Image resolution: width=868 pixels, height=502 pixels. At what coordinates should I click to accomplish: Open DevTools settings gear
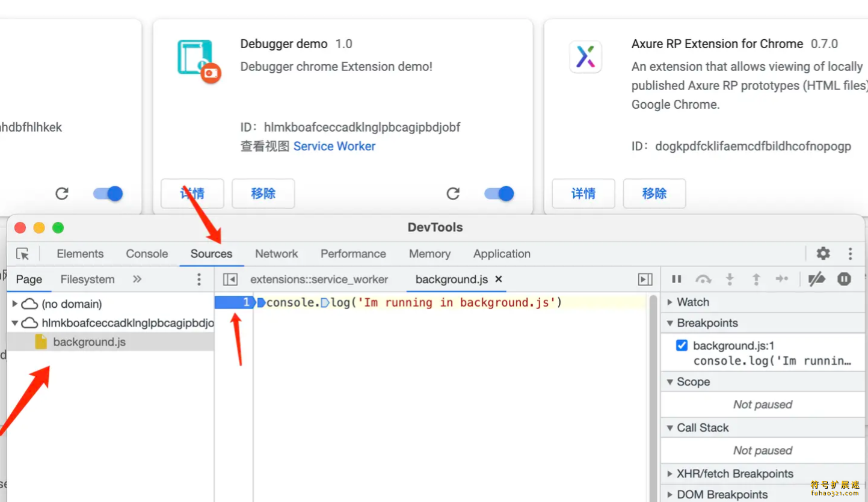tap(823, 254)
